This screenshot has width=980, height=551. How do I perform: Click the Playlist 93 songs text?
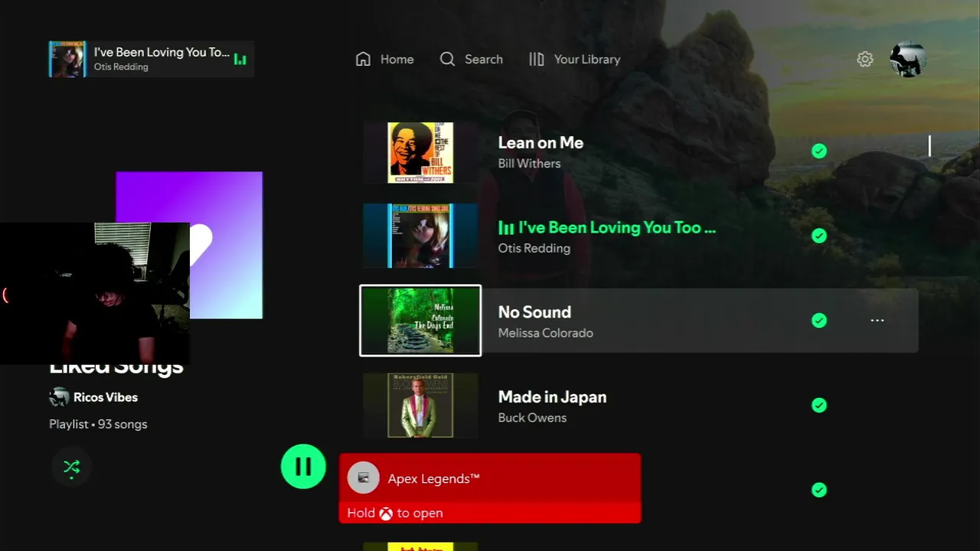pyautogui.click(x=98, y=424)
